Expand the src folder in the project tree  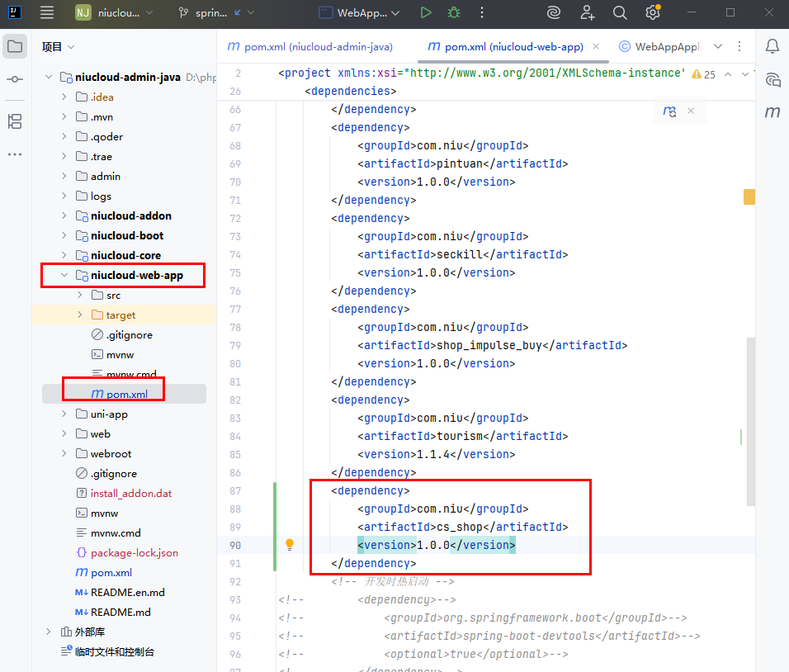[x=79, y=295]
